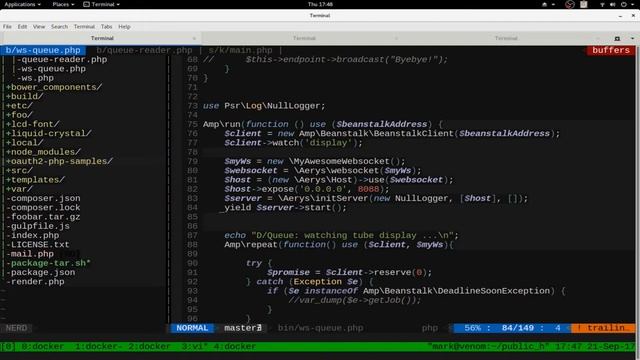
Task: Switch to tmux window 0:docker
Action: (x=43, y=347)
